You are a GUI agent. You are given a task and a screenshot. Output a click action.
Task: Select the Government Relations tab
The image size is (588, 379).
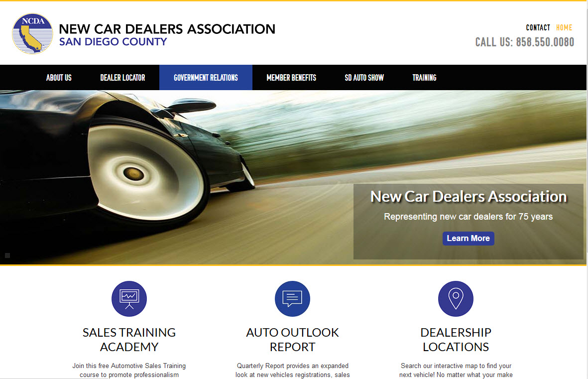[x=206, y=77]
